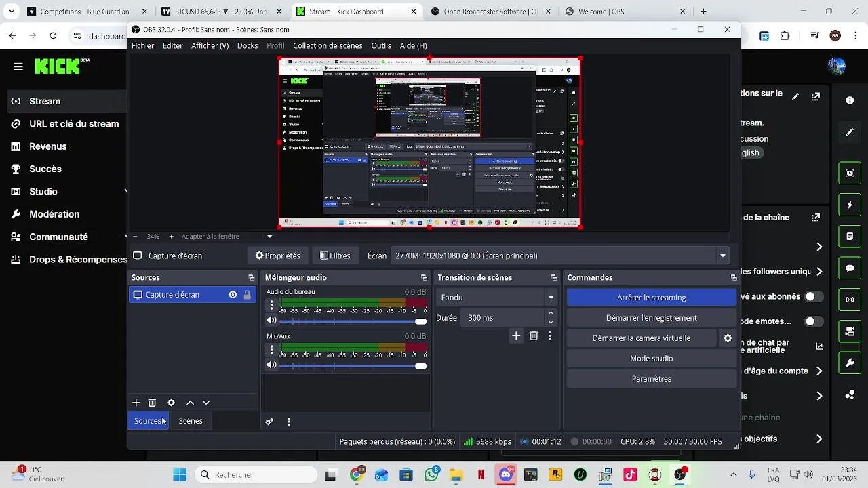The height and width of the screenshot is (488, 868).
Task: Open source properties gear in Sources toolbar
Action: pos(171,403)
